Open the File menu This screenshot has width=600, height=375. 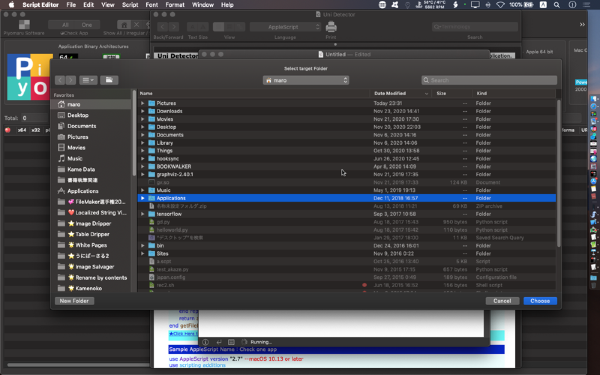[71, 5]
